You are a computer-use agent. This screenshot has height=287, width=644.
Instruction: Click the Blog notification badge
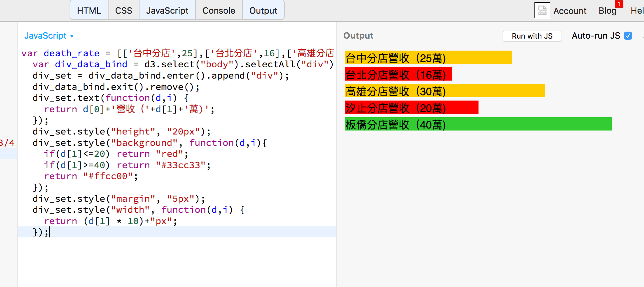(x=619, y=4)
